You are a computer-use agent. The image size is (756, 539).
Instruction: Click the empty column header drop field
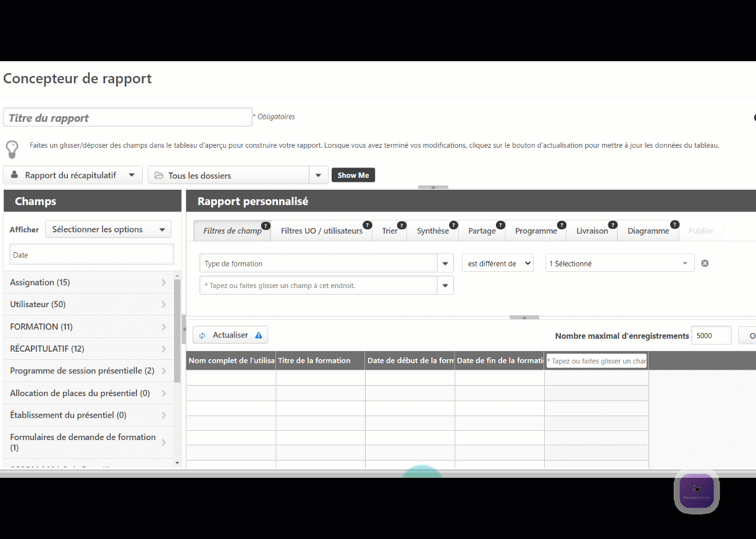[x=597, y=361]
